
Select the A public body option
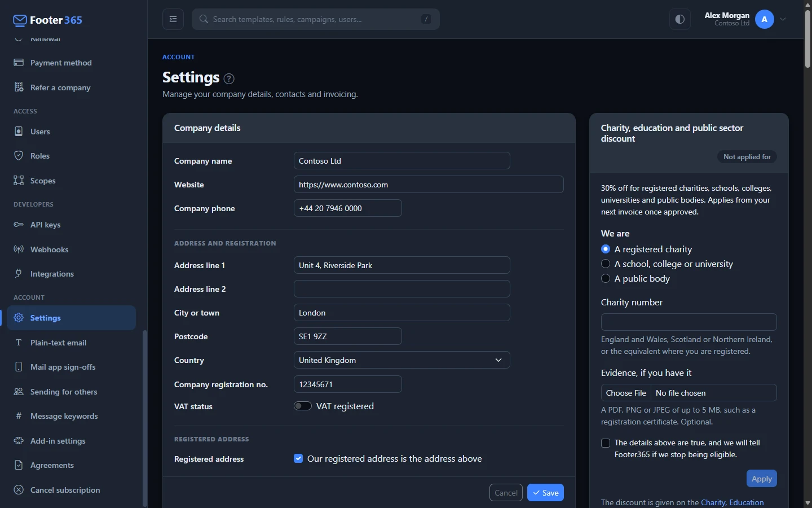point(606,278)
